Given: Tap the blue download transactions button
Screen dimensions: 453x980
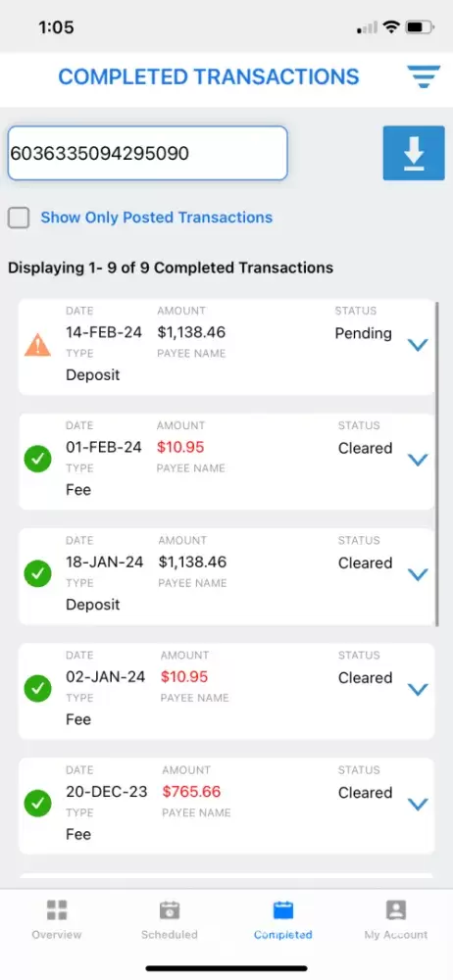Looking at the screenshot, I should pyautogui.click(x=414, y=153).
